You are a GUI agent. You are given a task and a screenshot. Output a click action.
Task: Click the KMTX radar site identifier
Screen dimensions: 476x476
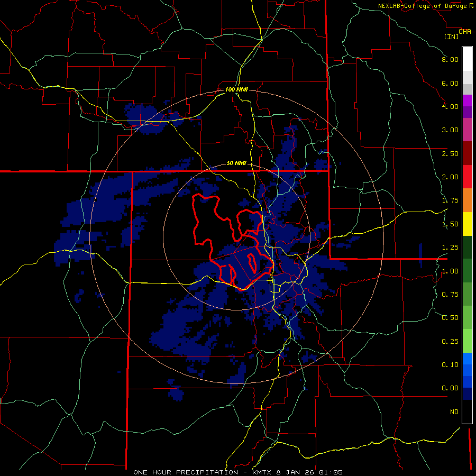click(x=262, y=472)
